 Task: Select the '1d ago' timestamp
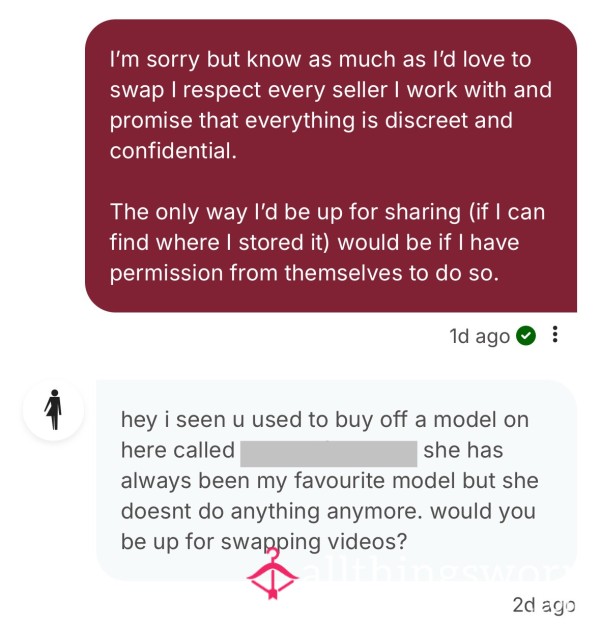click(479, 336)
